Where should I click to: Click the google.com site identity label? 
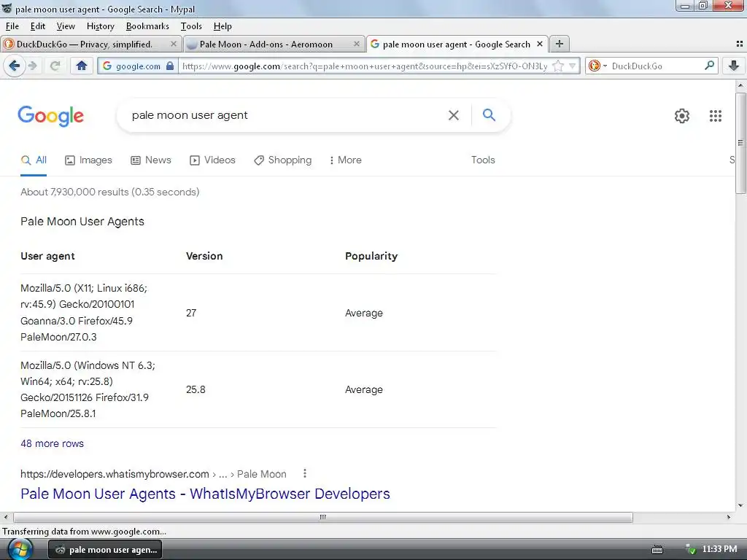click(x=138, y=66)
